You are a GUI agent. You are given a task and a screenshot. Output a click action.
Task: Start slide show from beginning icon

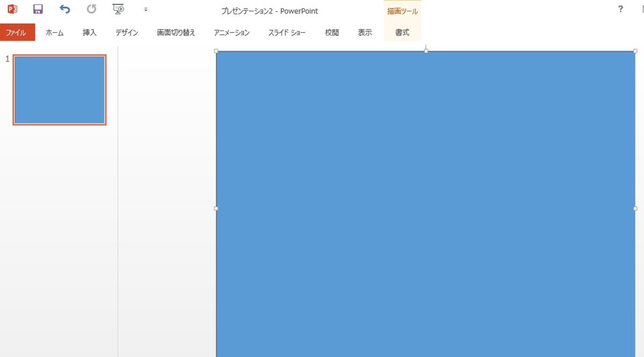[x=119, y=9]
